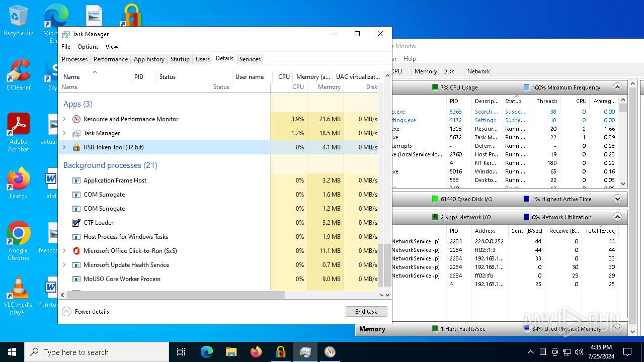Viewport: 644px width, 362px height.
Task: Sort by Threads column in Resource Monitor
Action: pos(547,101)
